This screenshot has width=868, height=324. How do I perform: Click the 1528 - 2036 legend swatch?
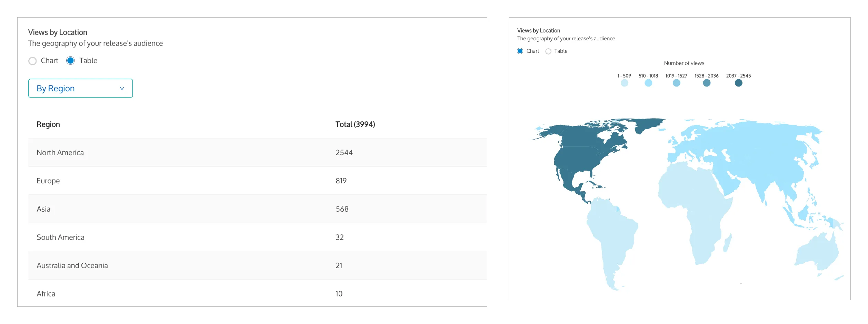point(707,83)
